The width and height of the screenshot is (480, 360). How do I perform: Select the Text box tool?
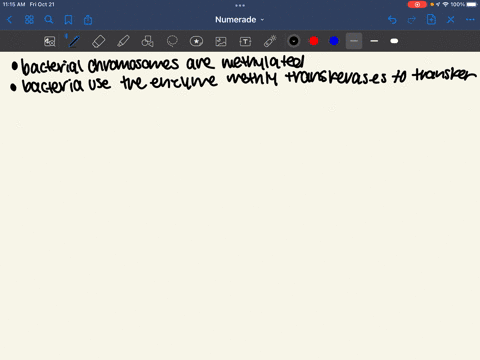click(245, 41)
